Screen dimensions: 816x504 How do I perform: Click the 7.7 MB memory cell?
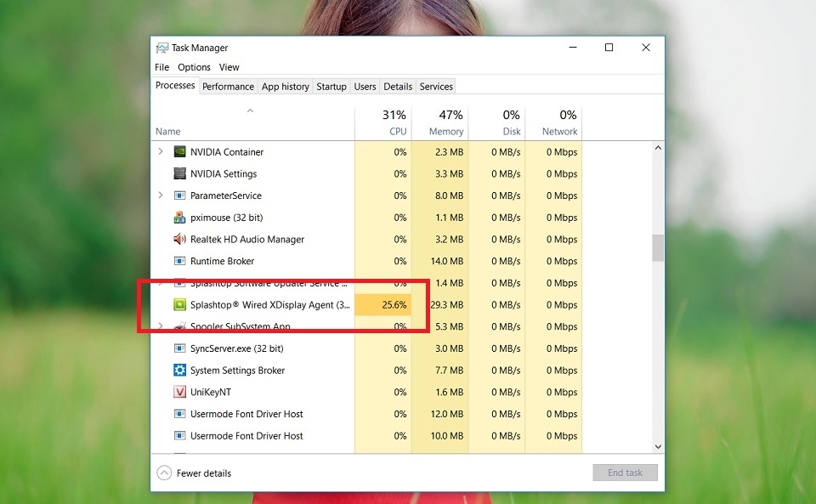[439, 371]
